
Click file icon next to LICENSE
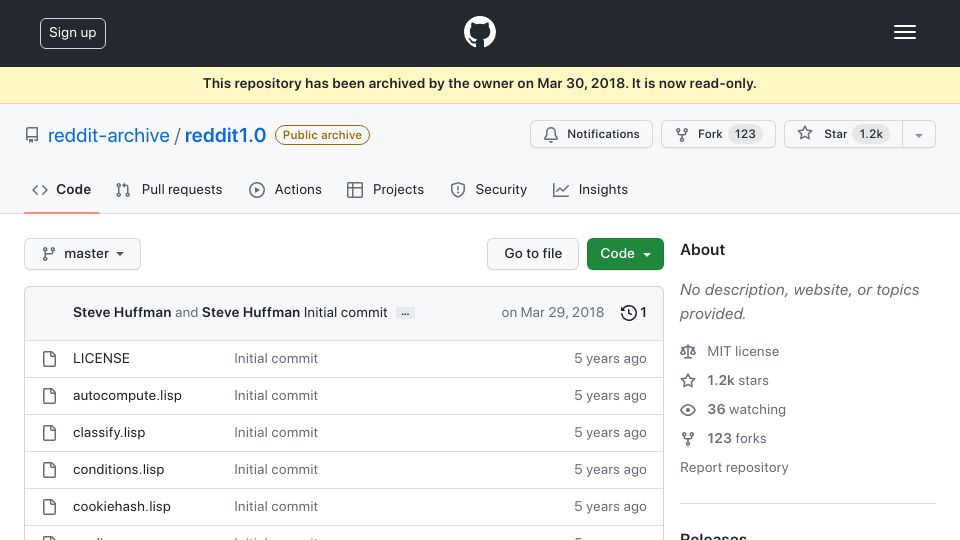(50, 359)
